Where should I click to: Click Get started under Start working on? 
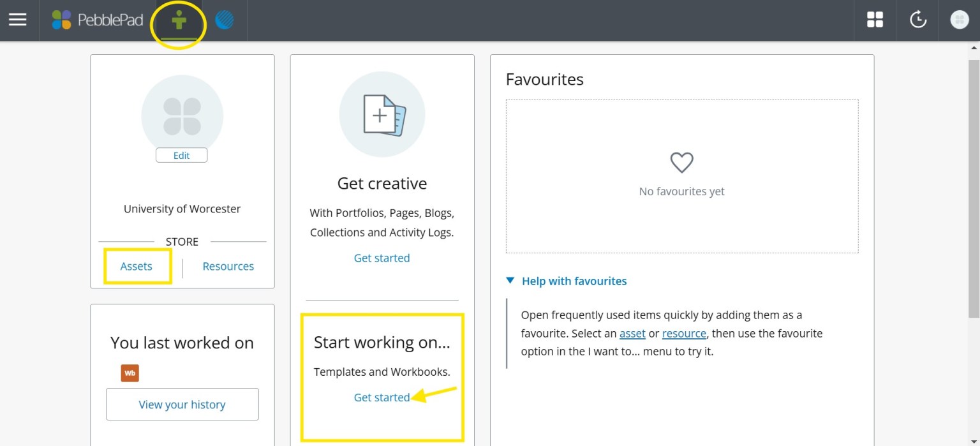(382, 397)
